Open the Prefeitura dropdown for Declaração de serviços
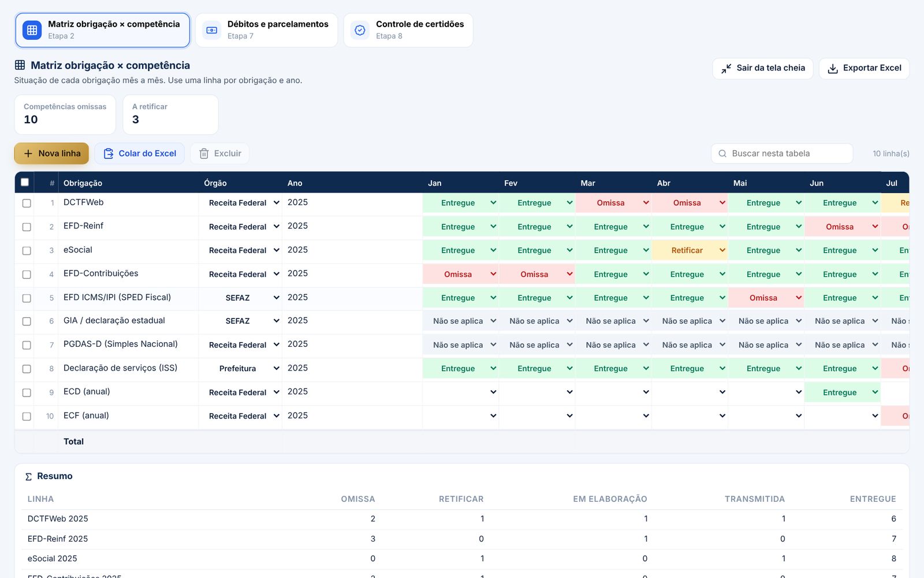924x578 pixels. point(240,368)
